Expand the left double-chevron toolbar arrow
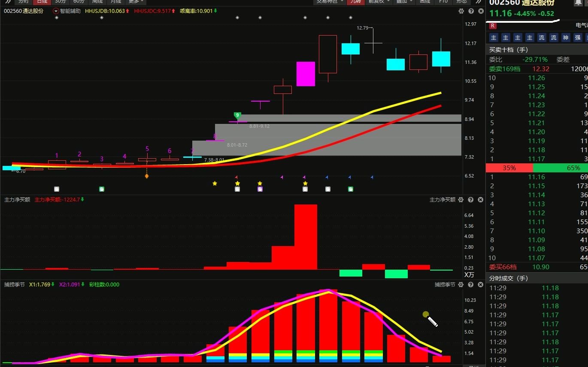 coord(8,2)
